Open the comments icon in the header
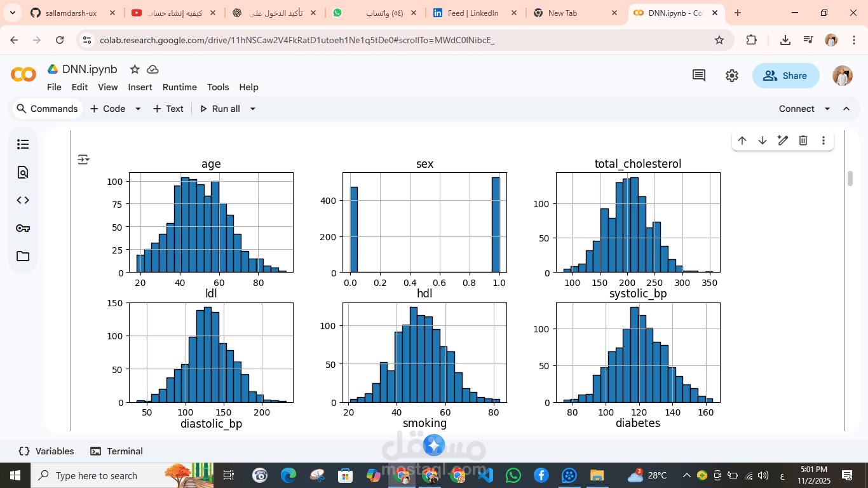The image size is (868, 488). (698, 75)
